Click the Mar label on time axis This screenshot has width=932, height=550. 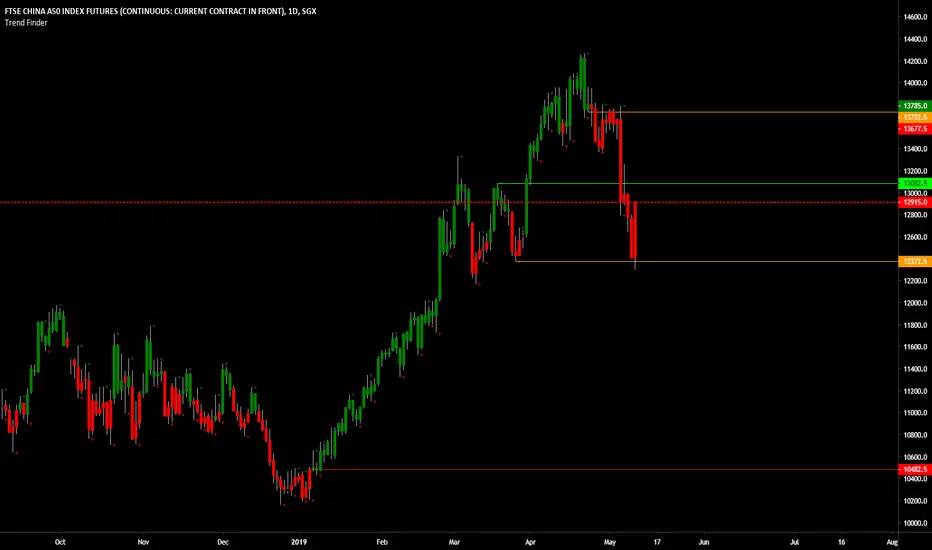tap(454, 542)
